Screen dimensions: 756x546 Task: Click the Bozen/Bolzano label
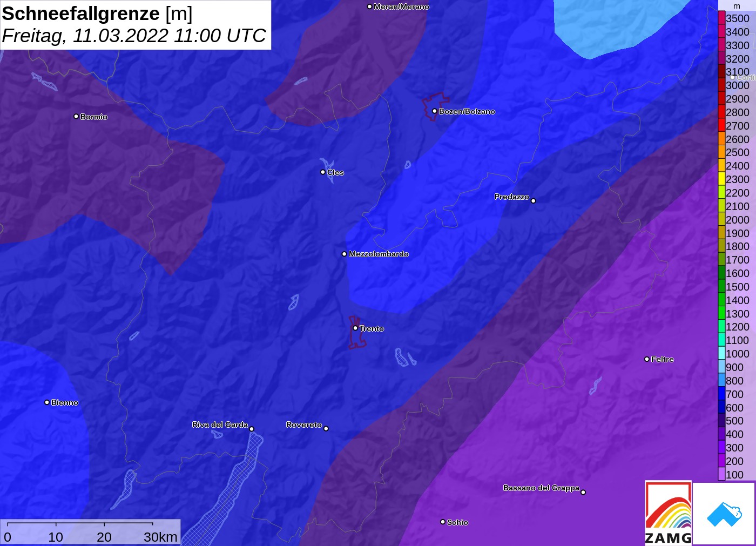coord(467,111)
